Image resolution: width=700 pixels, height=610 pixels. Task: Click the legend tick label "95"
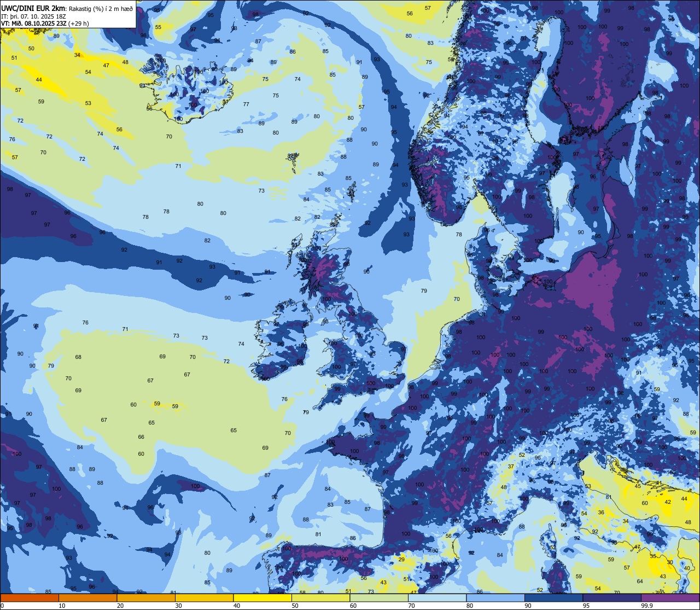pos(586,606)
